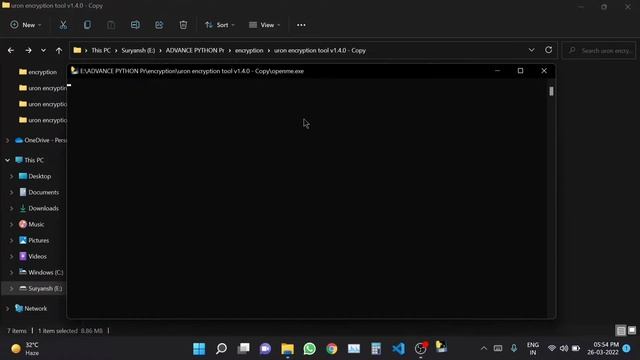Screen dimensions: 640x360
Task: Change input language ENG IN
Action: click(533, 349)
